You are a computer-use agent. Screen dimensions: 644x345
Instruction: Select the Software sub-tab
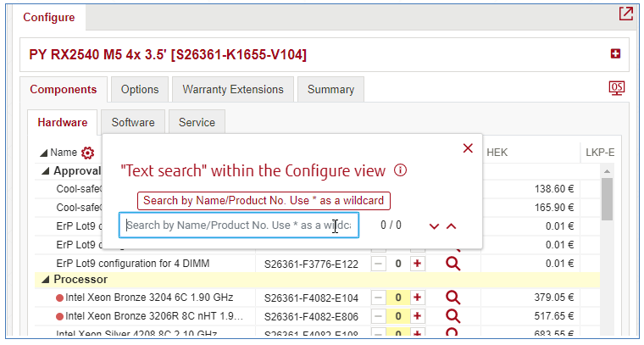133,122
